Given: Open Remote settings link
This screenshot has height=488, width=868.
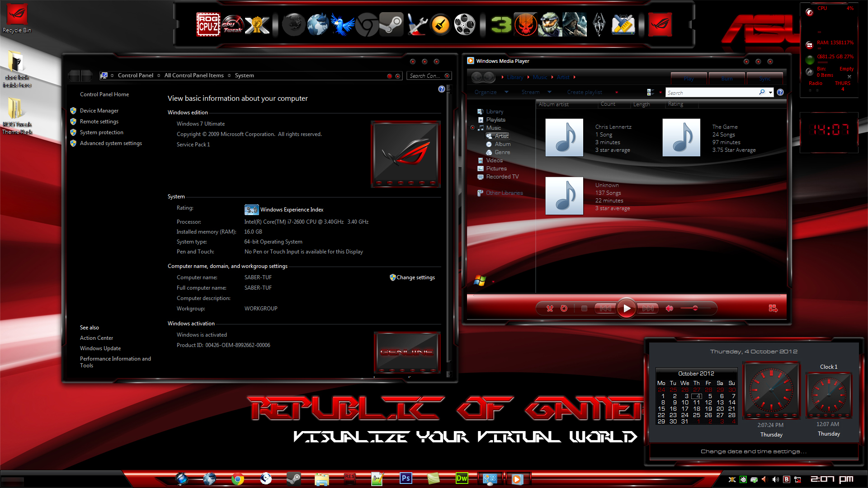Looking at the screenshot, I should tap(99, 122).
